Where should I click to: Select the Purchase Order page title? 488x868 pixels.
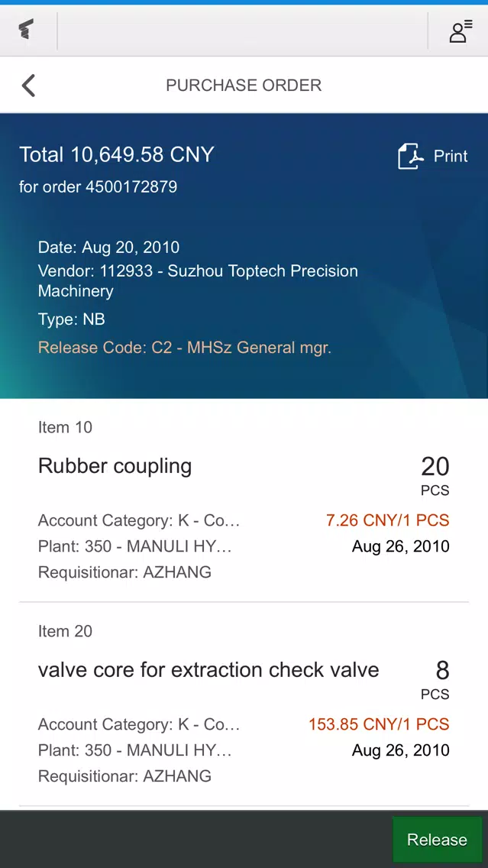(244, 86)
